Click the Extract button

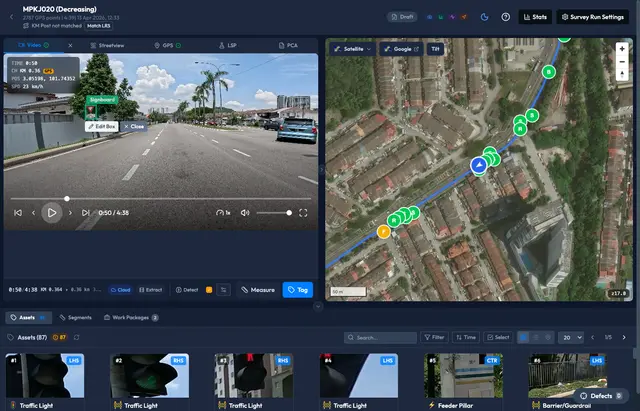pyautogui.click(x=151, y=290)
